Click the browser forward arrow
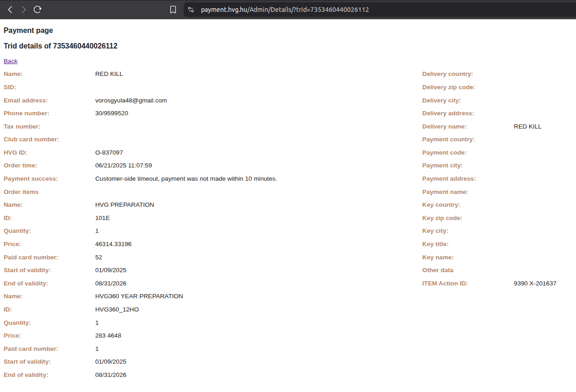576x392 pixels. tap(24, 10)
